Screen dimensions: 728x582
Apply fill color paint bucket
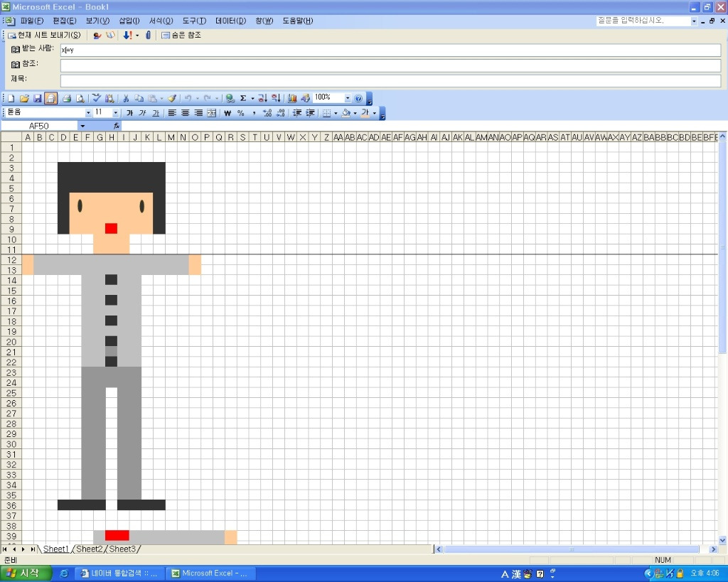pos(346,113)
